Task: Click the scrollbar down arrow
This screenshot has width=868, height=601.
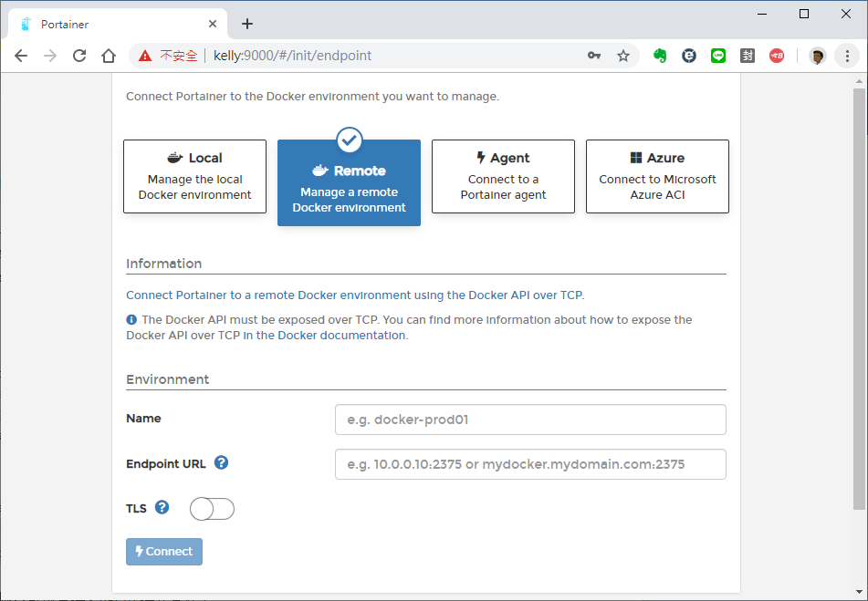Action: [x=859, y=593]
